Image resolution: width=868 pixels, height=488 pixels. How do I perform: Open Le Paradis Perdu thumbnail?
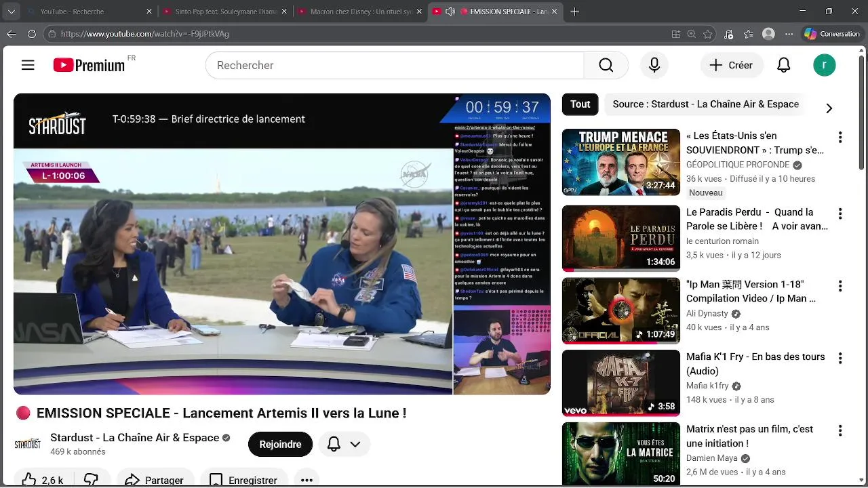pos(621,239)
